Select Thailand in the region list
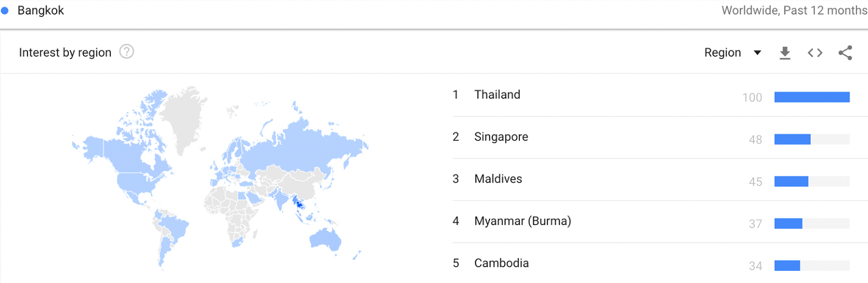The width and height of the screenshot is (868, 283). click(x=497, y=95)
